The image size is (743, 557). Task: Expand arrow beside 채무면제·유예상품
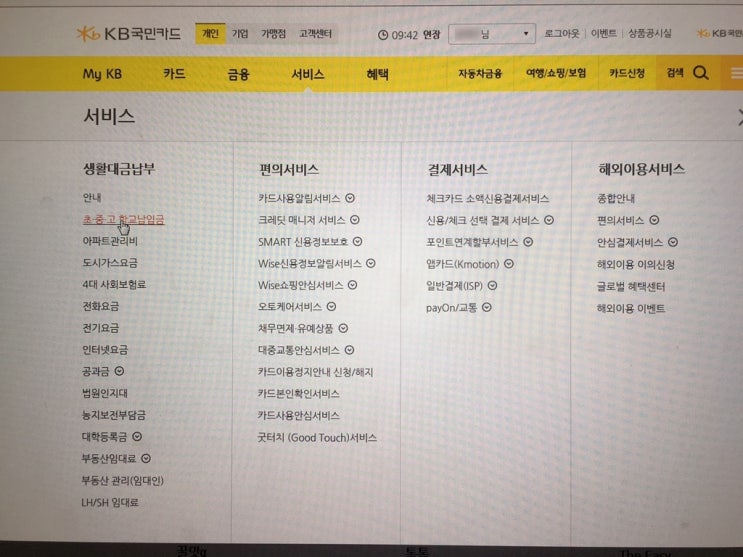343,328
